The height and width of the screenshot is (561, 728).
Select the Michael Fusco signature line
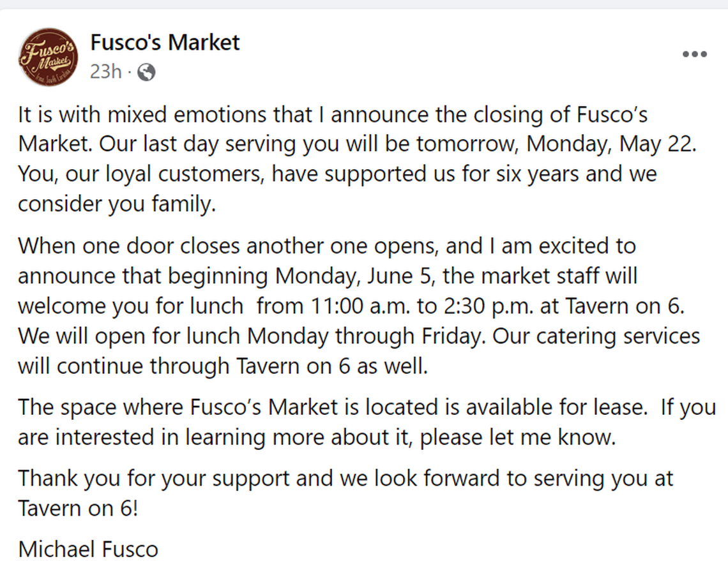(89, 549)
